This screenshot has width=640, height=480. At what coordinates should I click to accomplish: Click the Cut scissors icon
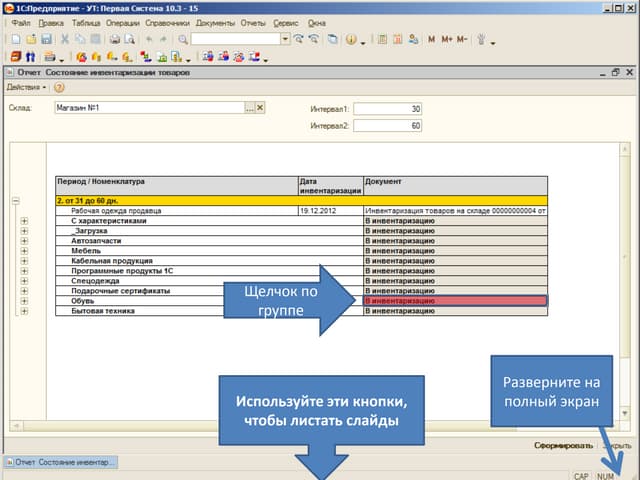tap(64, 39)
